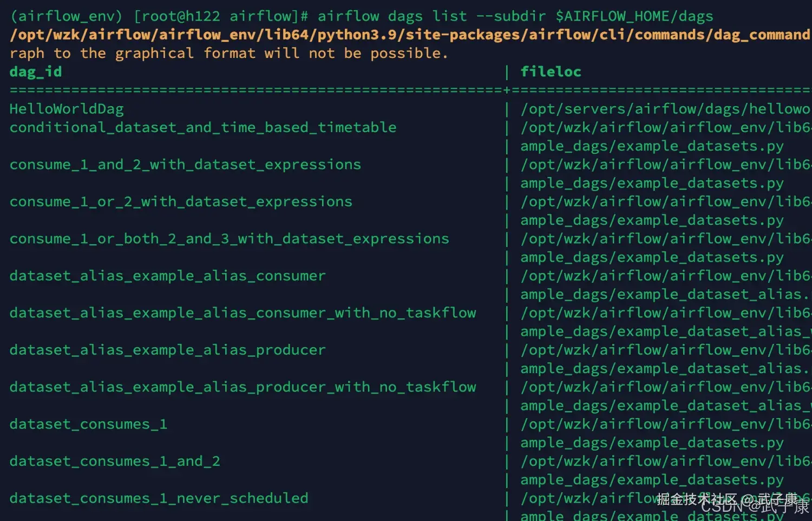The height and width of the screenshot is (521, 812).
Task: Click the dataset_consumes_1_never_scheduled DAG name
Action: 159,498
